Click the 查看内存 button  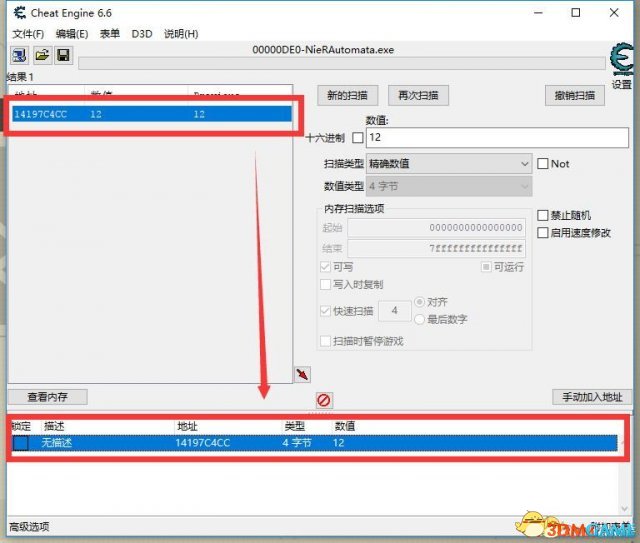[x=47, y=397]
